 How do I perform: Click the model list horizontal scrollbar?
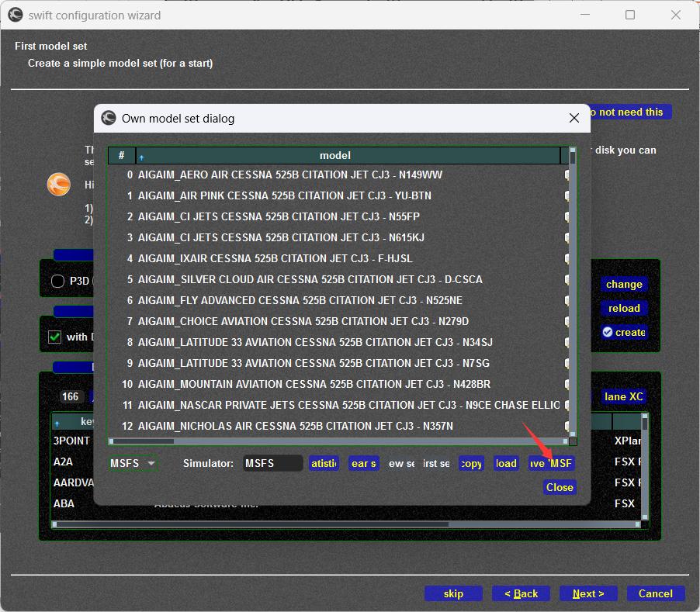[338, 441]
